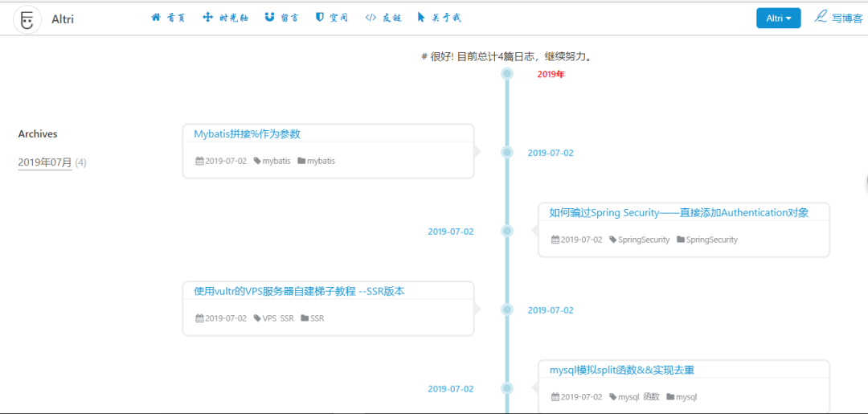This screenshot has height=414, width=868.
Task: Click tag icon in vultr VPS card
Action: (x=257, y=318)
